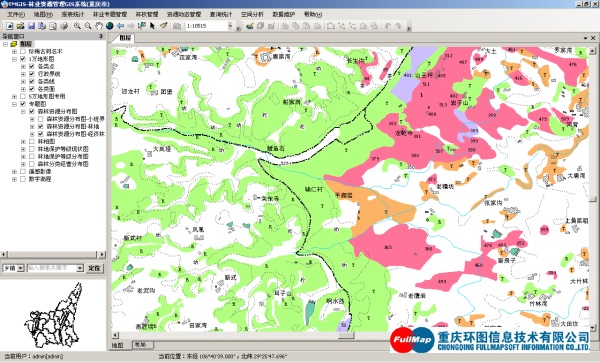Open the 查询统计 menu

221,14
